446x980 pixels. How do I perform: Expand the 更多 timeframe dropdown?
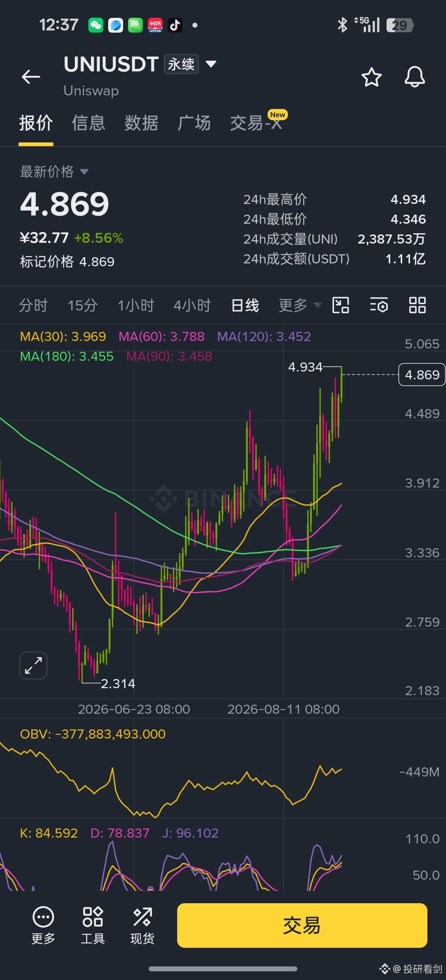coord(300,305)
